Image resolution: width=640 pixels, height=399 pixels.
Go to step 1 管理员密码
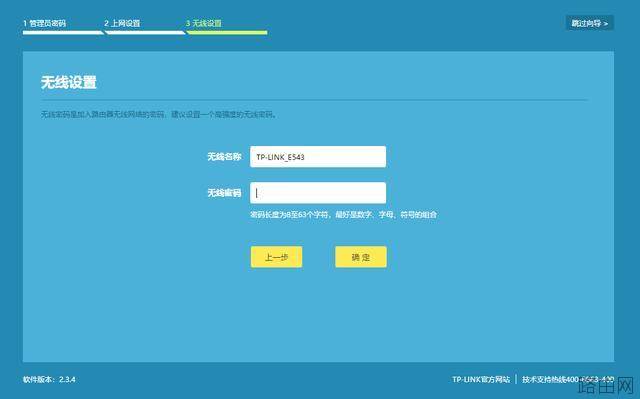[44, 23]
